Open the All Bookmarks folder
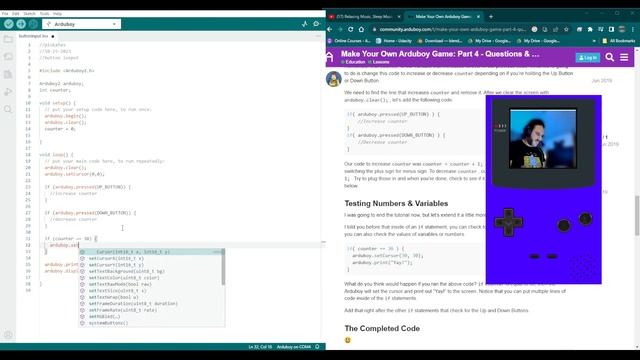 (x=619, y=41)
